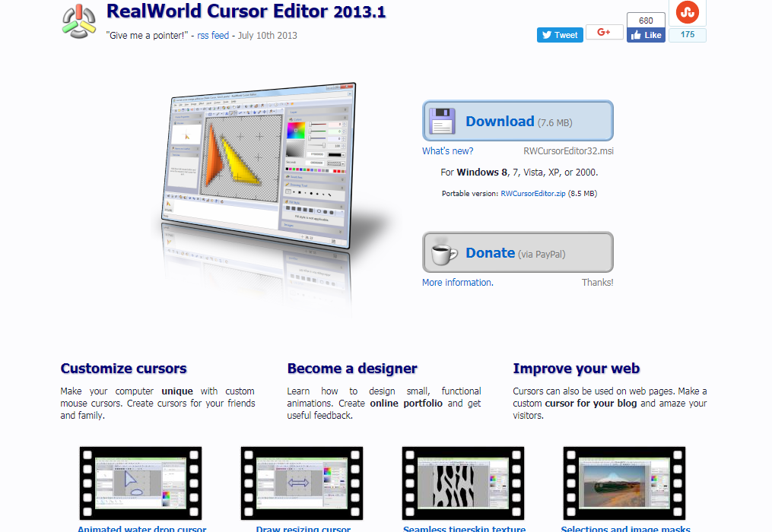Click the StumbleUpon icon
Image resolution: width=772 pixels, height=532 pixels.
pos(688,12)
